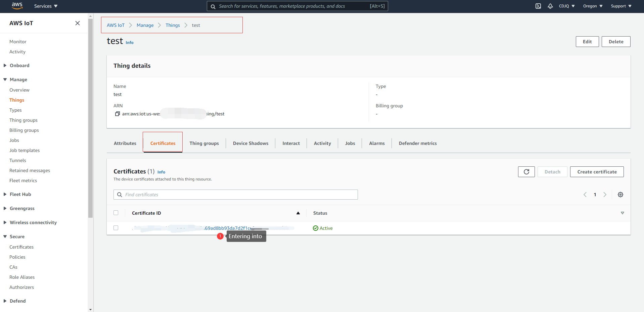
Task: Select all certificates checkbox
Action: coord(116,213)
